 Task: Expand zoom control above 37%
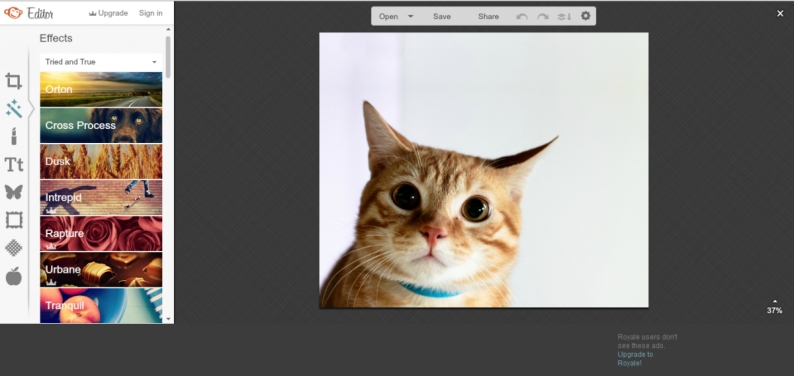tap(775, 302)
